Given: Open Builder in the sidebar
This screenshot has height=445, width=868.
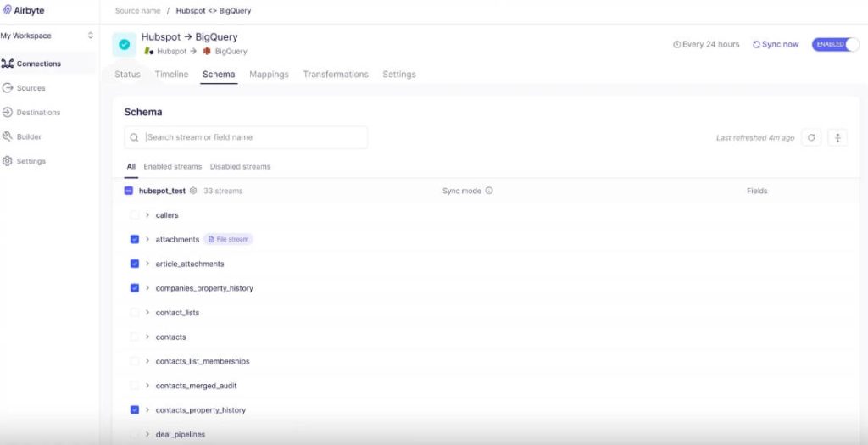Looking at the screenshot, I should pos(22,136).
